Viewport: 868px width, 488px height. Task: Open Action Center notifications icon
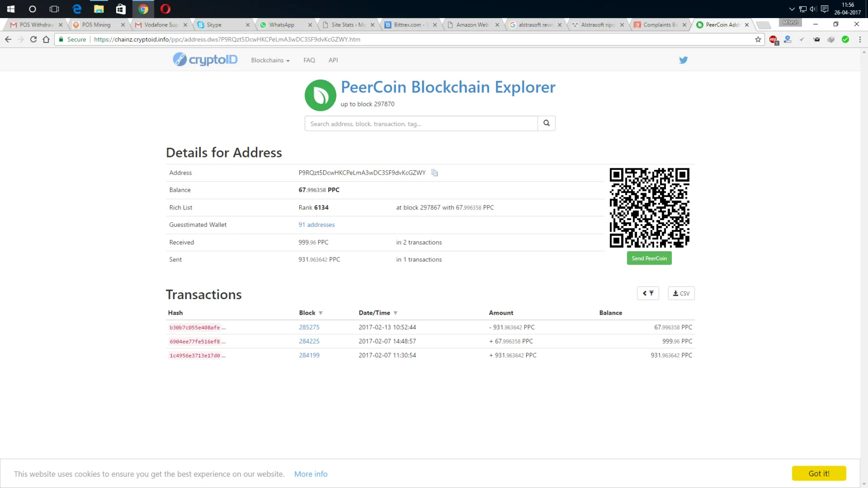[825, 9]
